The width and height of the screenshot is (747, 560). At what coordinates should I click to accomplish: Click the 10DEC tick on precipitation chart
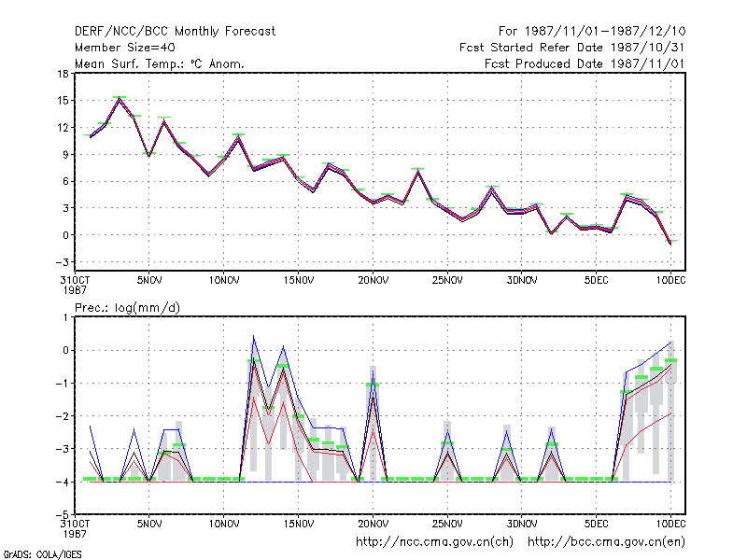point(670,524)
